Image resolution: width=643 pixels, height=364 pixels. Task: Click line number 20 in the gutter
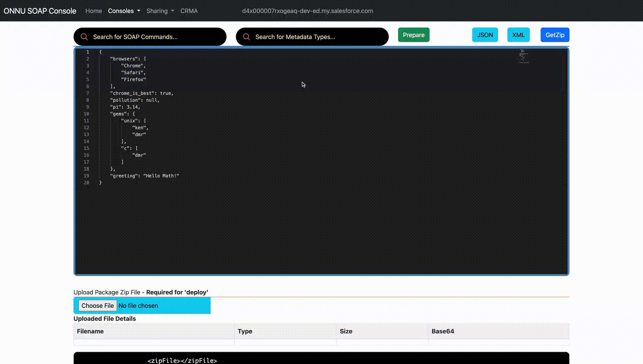point(86,183)
